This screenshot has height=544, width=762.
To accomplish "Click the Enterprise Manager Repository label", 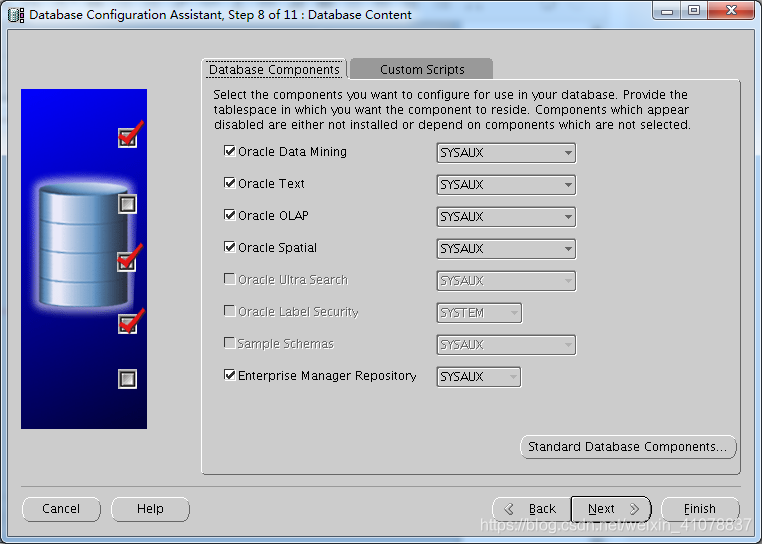I will (327, 376).
